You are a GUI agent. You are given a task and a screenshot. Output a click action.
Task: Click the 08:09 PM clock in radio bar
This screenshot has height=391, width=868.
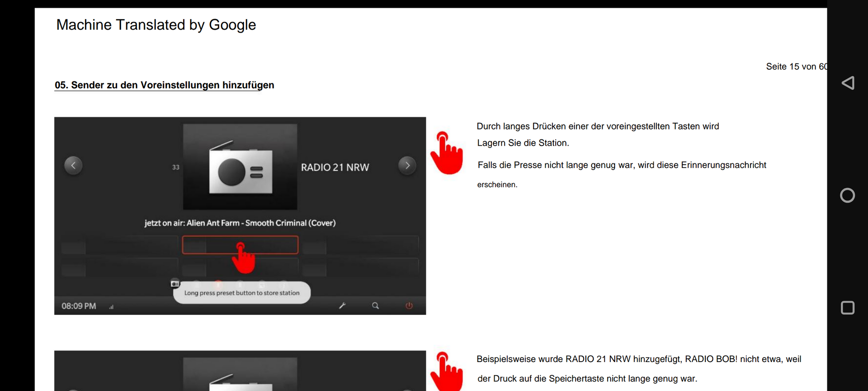pos(79,306)
